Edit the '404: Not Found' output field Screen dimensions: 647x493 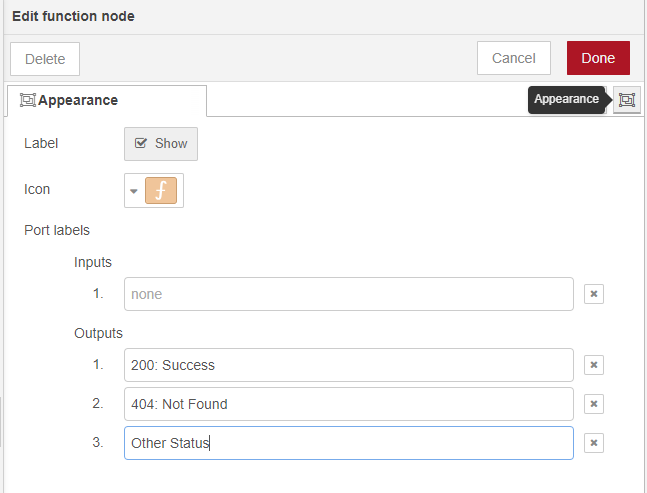(x=348, y=404)
